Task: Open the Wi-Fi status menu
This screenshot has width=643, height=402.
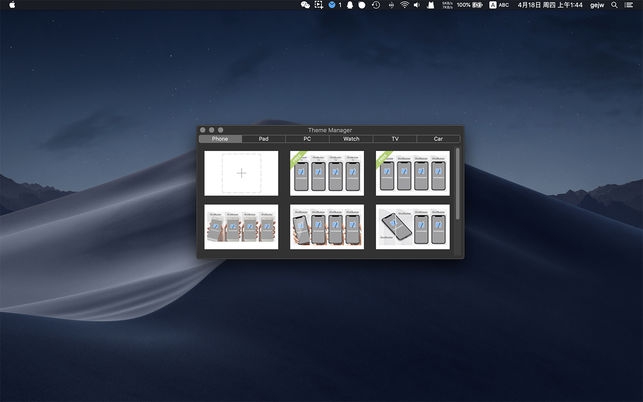Action: click(x=404, y=5)
